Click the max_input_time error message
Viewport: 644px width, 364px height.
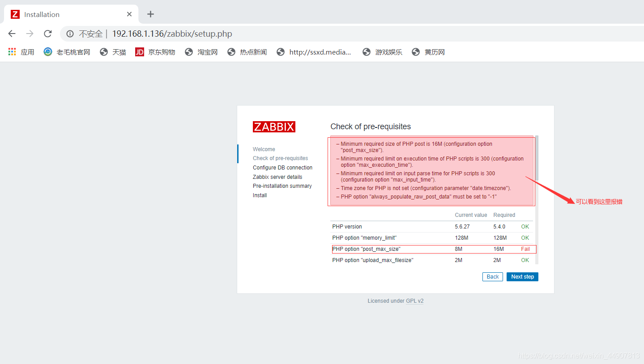[416, 177]
